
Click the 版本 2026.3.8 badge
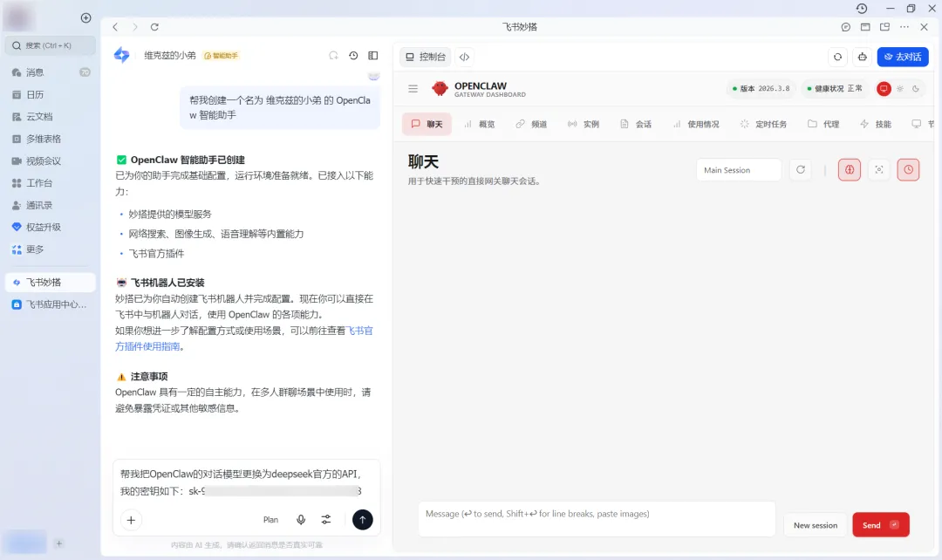point(761,88)
